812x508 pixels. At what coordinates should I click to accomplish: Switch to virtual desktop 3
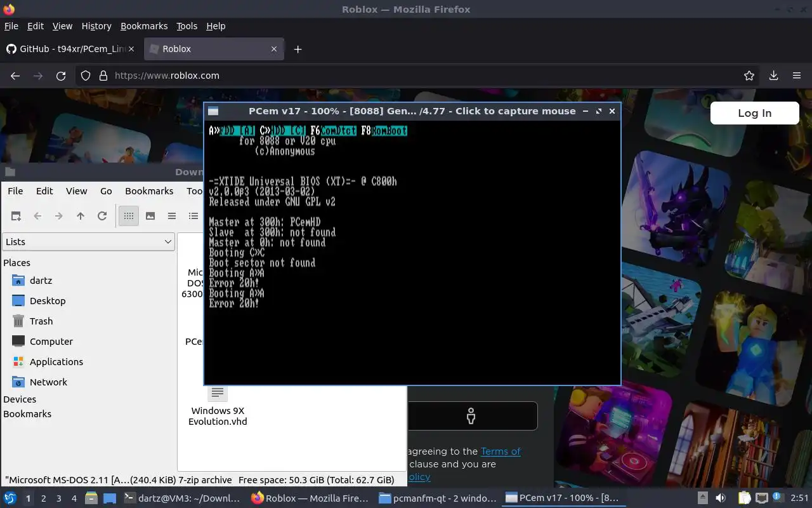(x=59, y=498)
